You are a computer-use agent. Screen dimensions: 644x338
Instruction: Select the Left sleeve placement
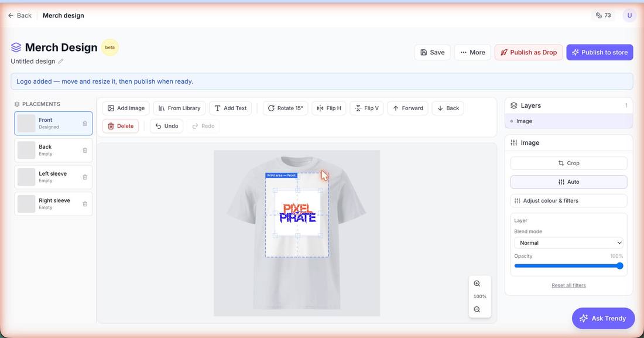point(53,177)
